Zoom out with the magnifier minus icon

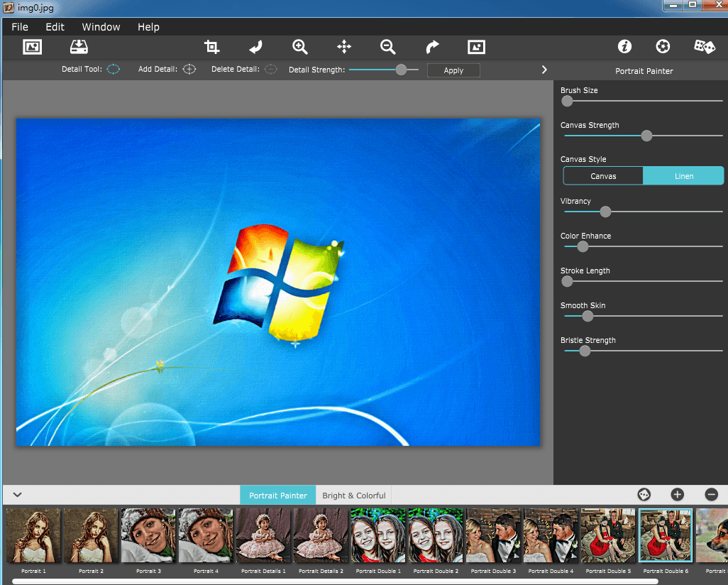[x=387, y=47]
